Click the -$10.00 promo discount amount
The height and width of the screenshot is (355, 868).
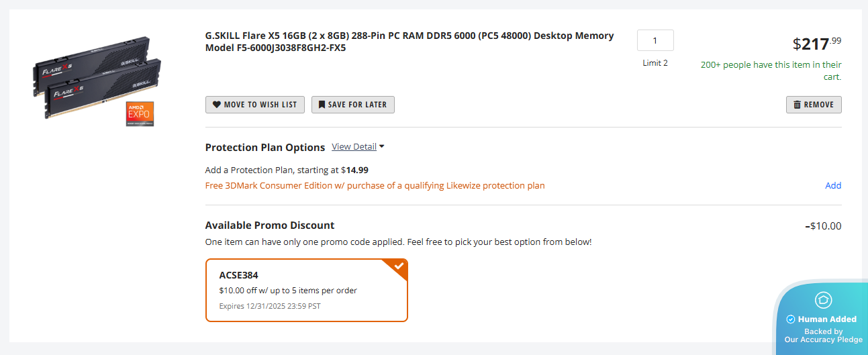823,226
